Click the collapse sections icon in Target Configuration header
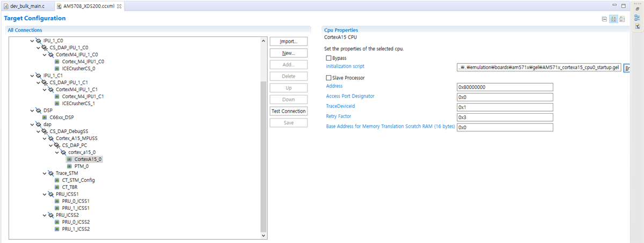 click(x=604, y=19)
